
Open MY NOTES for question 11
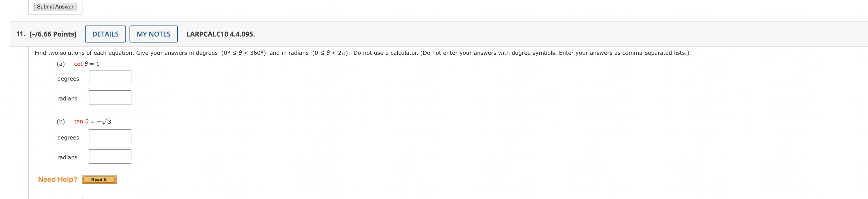tap(153, 34)
